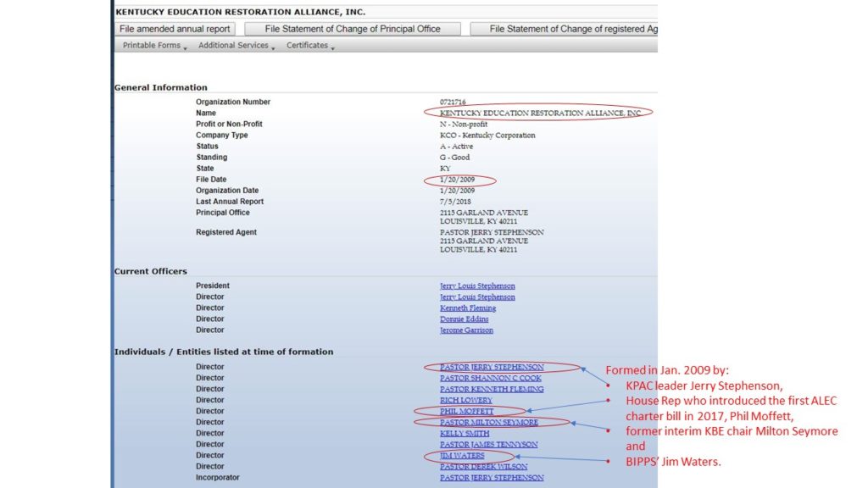This screenshot has height=488, width=868.
Task: Select the File Date value 1/20/2009
Action: (457, 180)
